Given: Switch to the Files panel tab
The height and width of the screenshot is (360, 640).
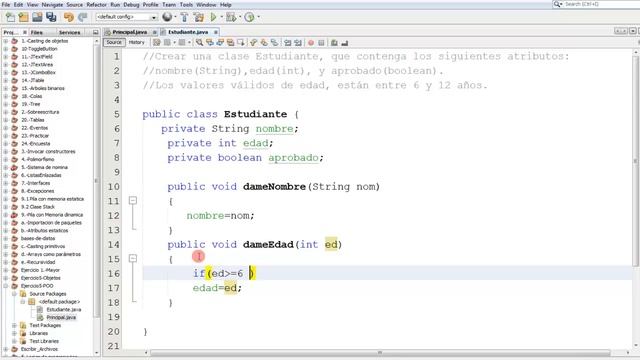Looking at the screenshot, I should (x=36, y=32).
